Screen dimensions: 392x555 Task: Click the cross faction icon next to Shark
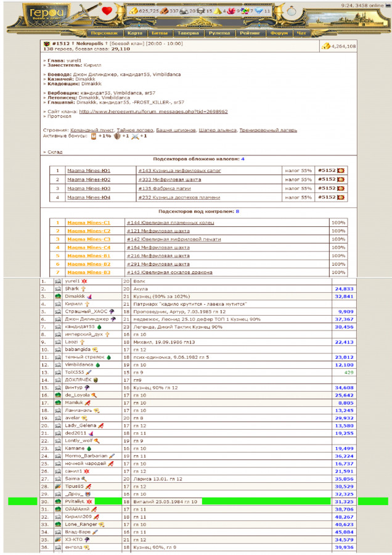[83, 289]
